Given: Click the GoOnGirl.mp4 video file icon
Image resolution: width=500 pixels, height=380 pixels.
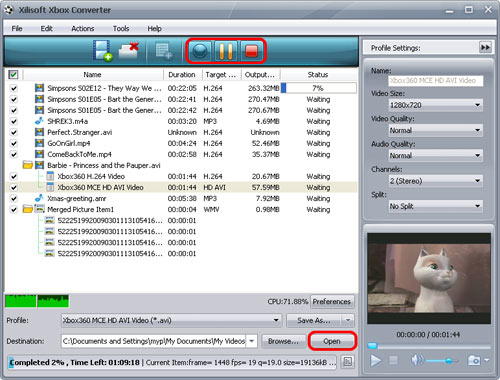Looking at the screenshot, I should 39,143.
